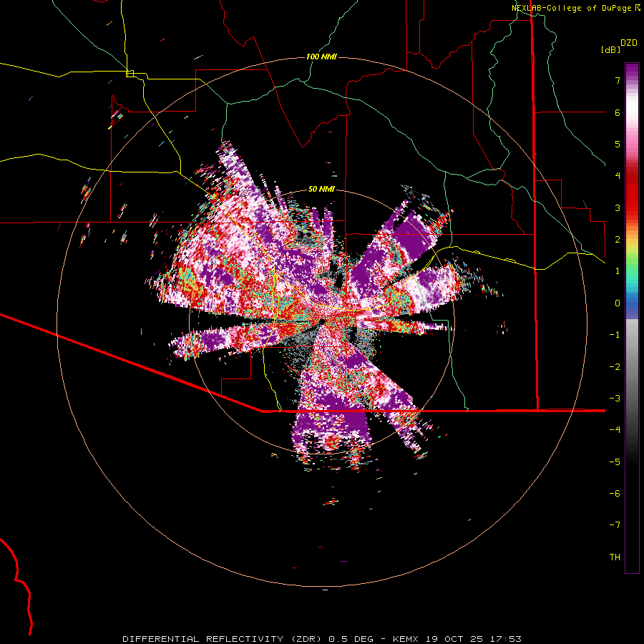Click the -4 value on color scale
Viewport: 644px width, 644px height.
(x=615, y=430)
